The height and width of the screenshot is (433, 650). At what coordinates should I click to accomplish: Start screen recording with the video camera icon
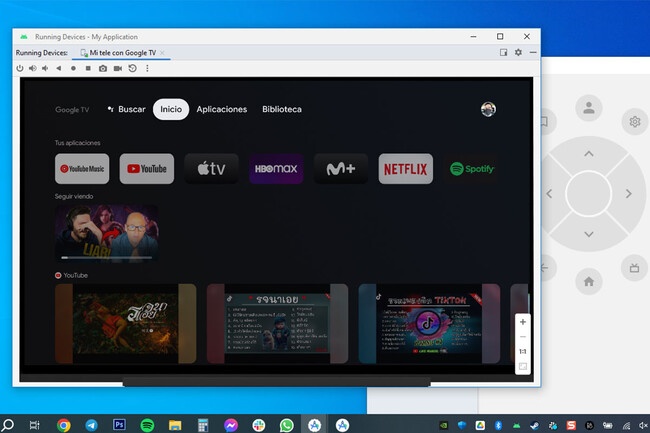[118, 68]
